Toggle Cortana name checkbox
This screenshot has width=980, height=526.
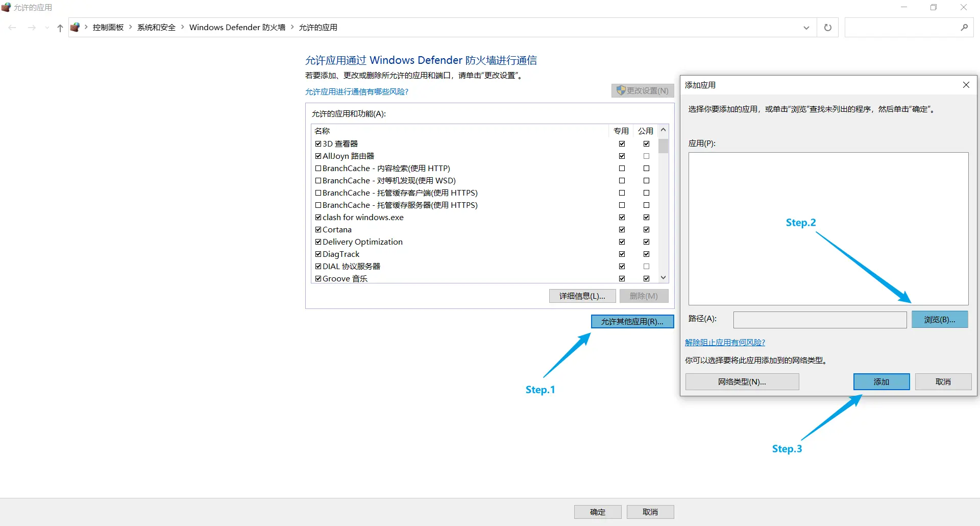(318, 230)
